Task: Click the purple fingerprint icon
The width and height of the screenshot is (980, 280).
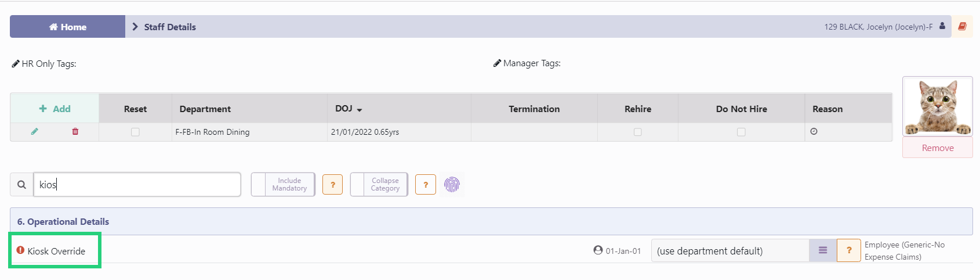Action: tap(452, 185)
